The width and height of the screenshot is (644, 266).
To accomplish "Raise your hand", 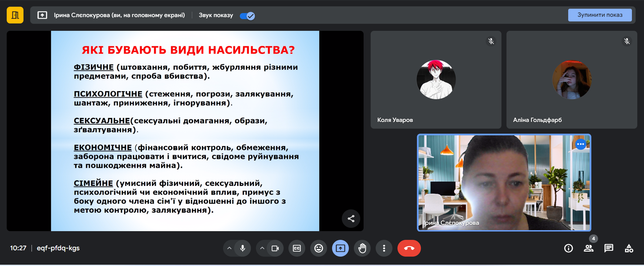I will point(362,248).
